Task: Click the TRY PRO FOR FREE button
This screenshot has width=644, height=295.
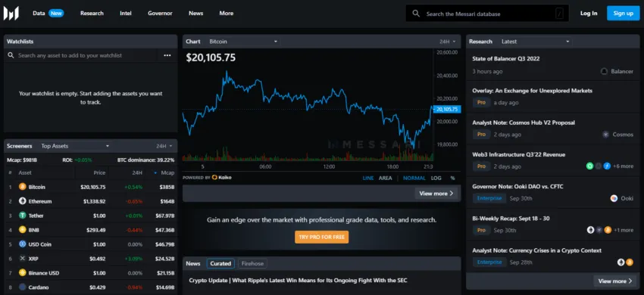Action: pyautogui.click(x=321, y=238)
